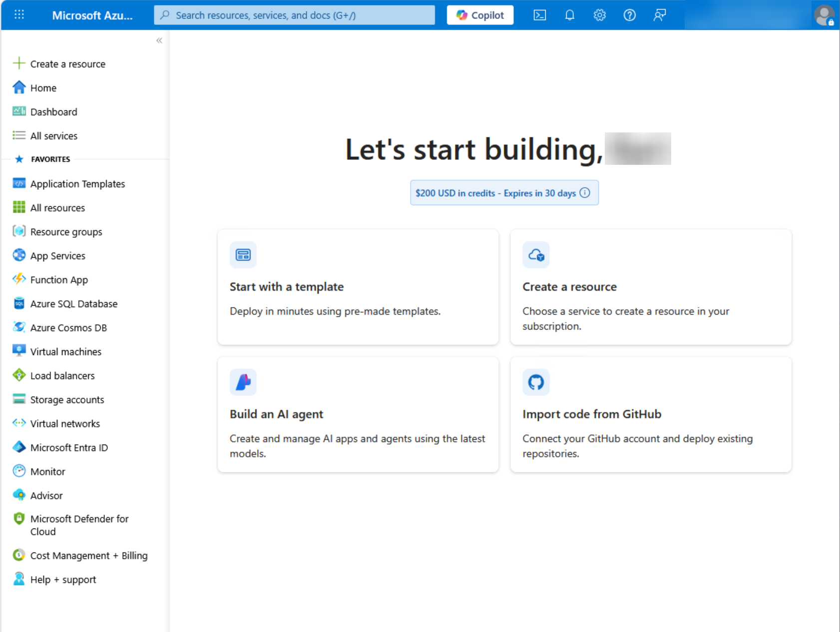Open the account avatar menu

pyautogui.click(x=824, y=15)
